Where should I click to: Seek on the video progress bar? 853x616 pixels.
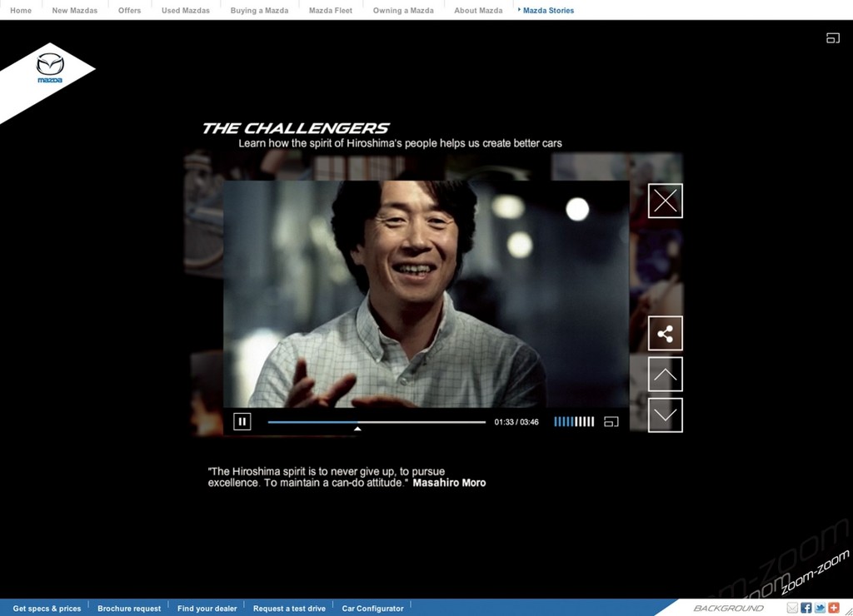tap(377, 422)
